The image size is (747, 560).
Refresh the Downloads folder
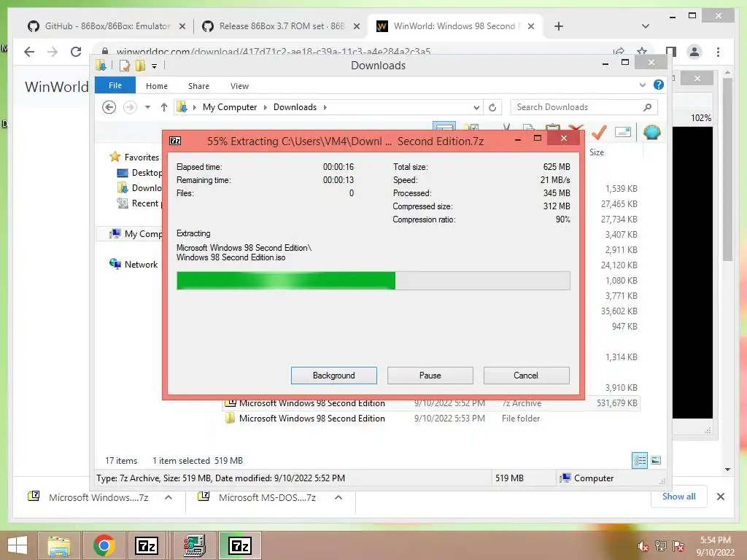tap(492, 108)
